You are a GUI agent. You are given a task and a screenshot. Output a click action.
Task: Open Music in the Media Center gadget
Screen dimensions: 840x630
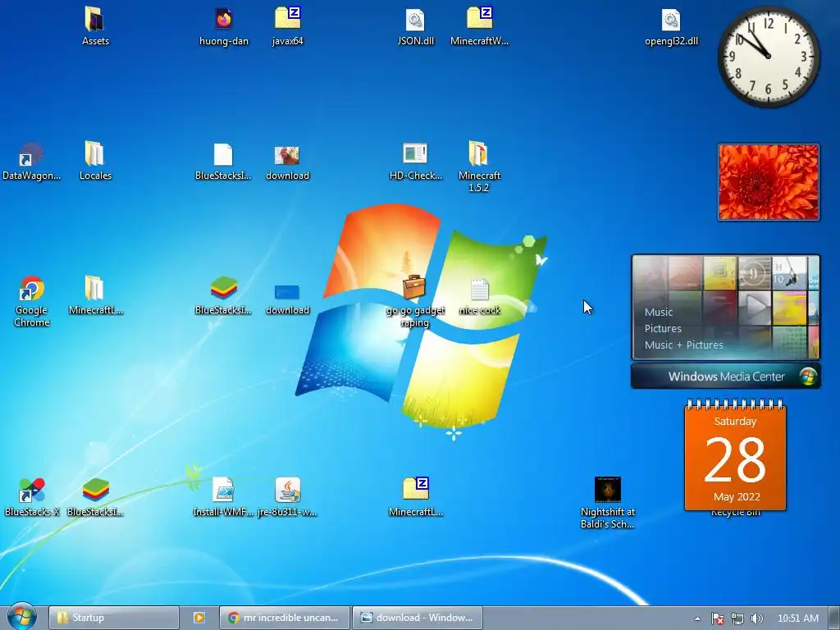click(659, 312)
